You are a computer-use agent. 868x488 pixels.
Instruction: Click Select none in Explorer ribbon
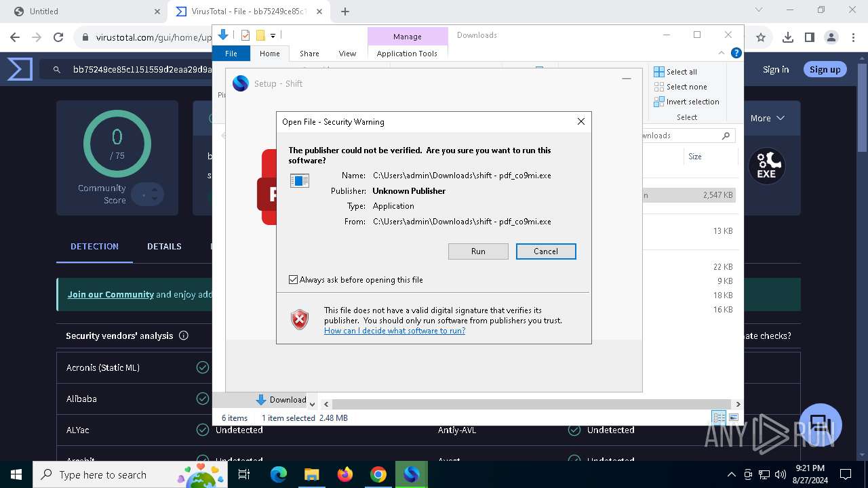tap(680, 87)
